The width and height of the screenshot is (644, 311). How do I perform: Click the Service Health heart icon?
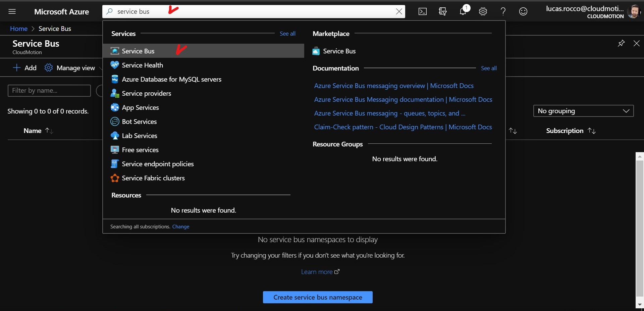pyautogui.click(x=115, y=65)
